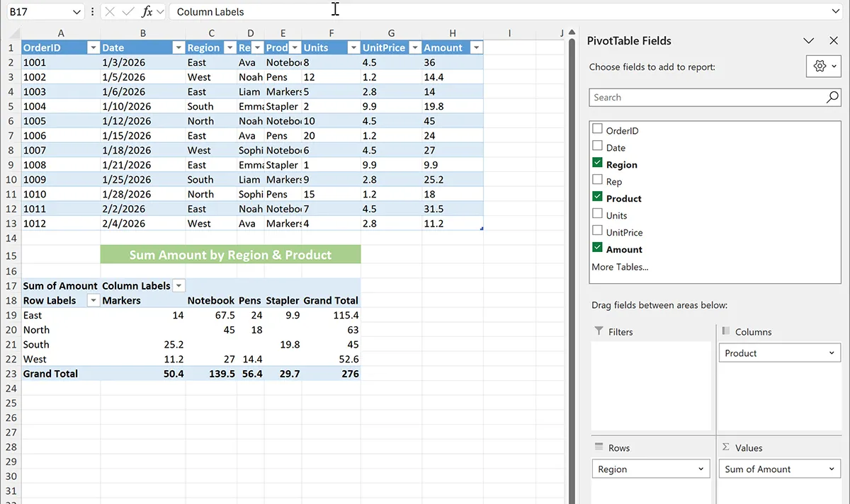The height and width of the screenshot is (504, 850).
Task: Expand the Name Box dropdown arrow
Action: 76,12
